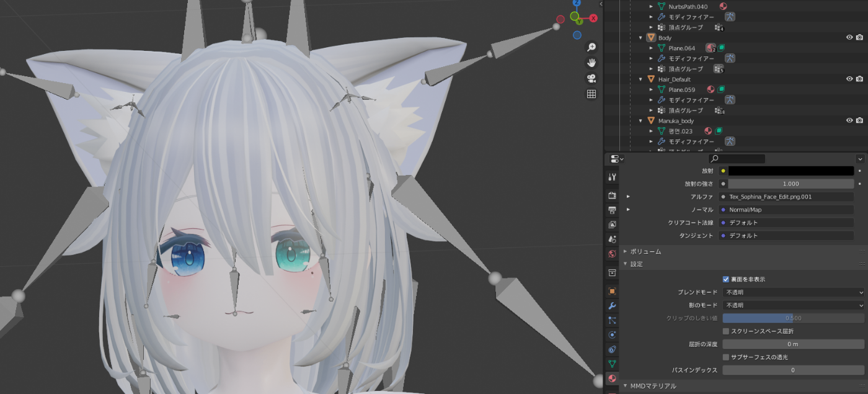Viewport: 868px width, 394px height.
Task: Expand the ノーマル input arrow
Action: point(628,210)
